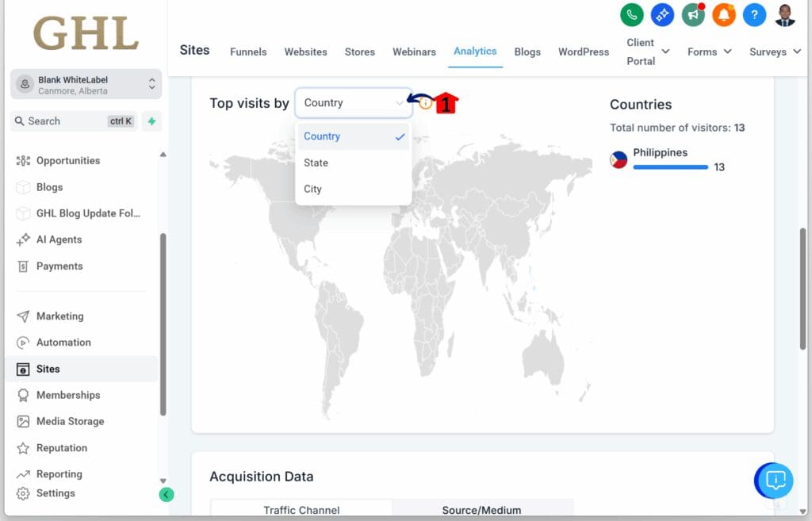The height and width of the screenshot is (521, 812).
Task: Open the Funnels tab
Action: pyautogui.click(x=247, y=52)
